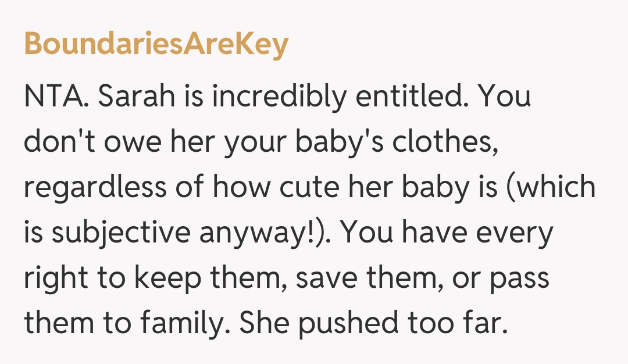Click the word 'entitled' in first line
The image size is (628, 364).
(411, 97)
